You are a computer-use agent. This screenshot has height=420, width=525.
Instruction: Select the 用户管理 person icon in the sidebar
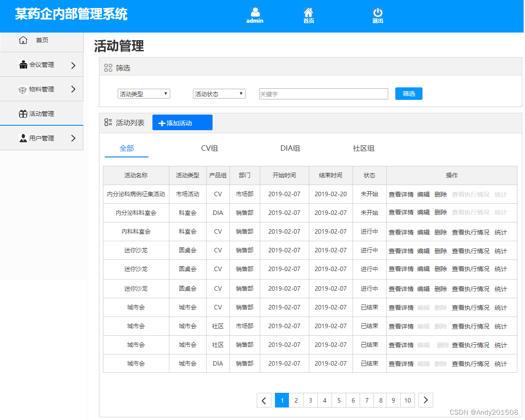[22, 138]
